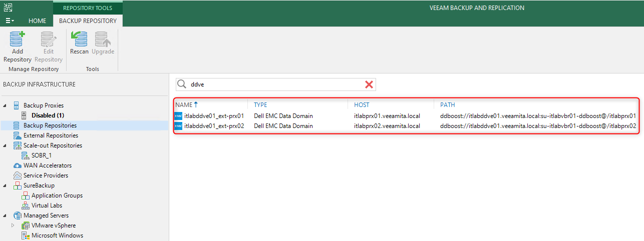Screen dimensions: 644x241
Task: Open the BACKUP REPOSITORY ribbon tab
Action: [88, 21]
